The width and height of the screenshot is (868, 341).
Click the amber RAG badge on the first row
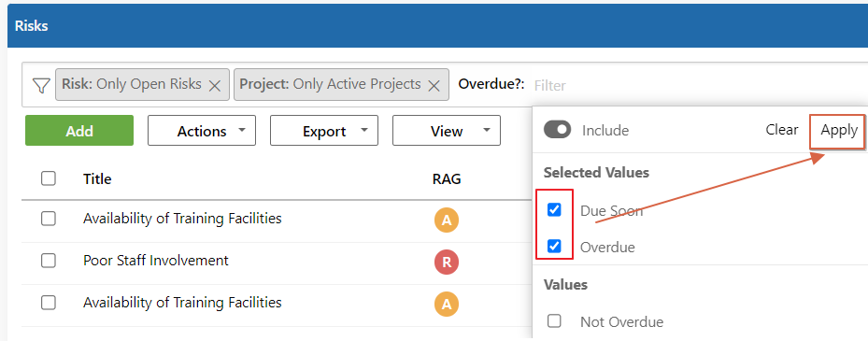[447, 220]
